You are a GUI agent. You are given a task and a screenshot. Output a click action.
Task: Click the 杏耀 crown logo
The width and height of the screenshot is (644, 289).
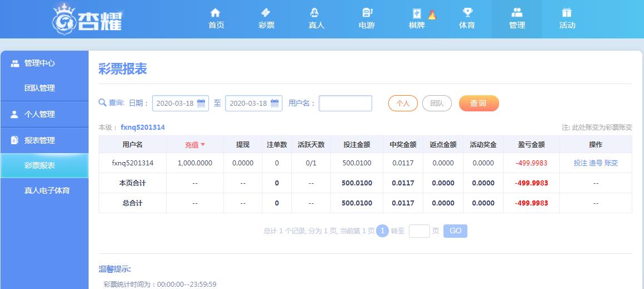coord(87,19)
